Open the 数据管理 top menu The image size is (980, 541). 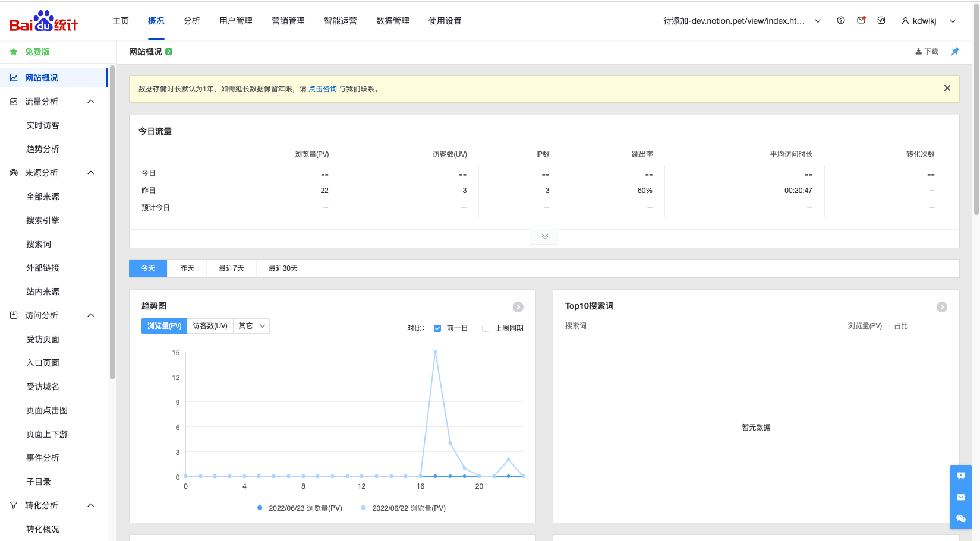pos(393,21)
